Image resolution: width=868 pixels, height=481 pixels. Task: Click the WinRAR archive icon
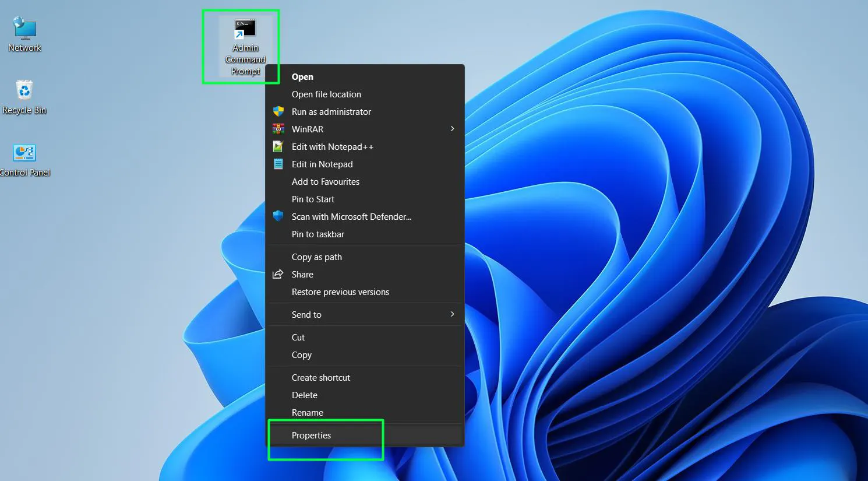(278, 129)
